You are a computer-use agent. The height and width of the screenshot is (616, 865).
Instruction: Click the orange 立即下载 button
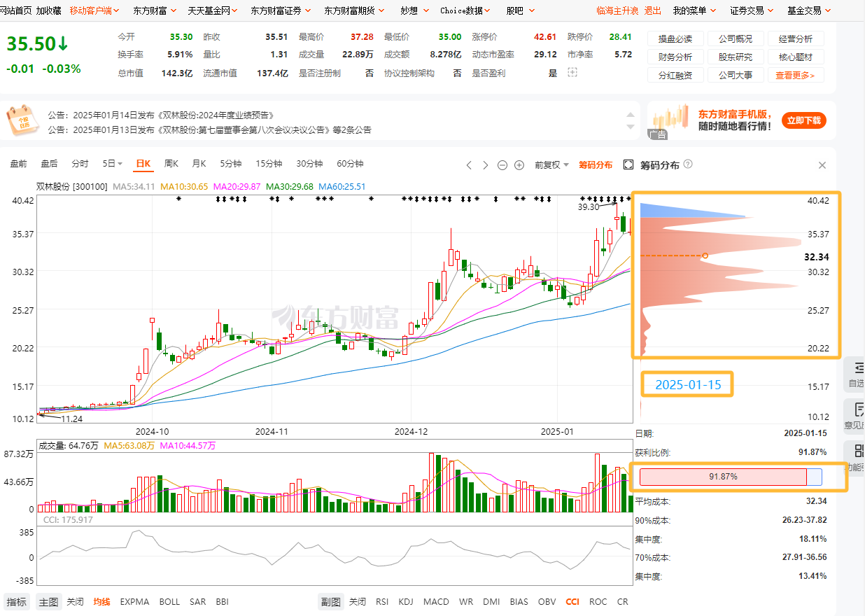(804, 120)
